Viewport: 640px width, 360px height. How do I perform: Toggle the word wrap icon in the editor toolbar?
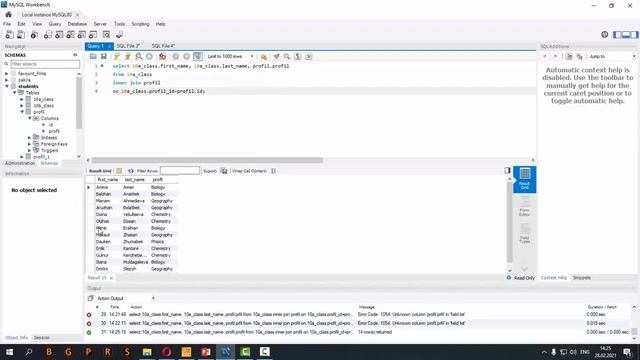pyautogui.click(x=309, y=56)
